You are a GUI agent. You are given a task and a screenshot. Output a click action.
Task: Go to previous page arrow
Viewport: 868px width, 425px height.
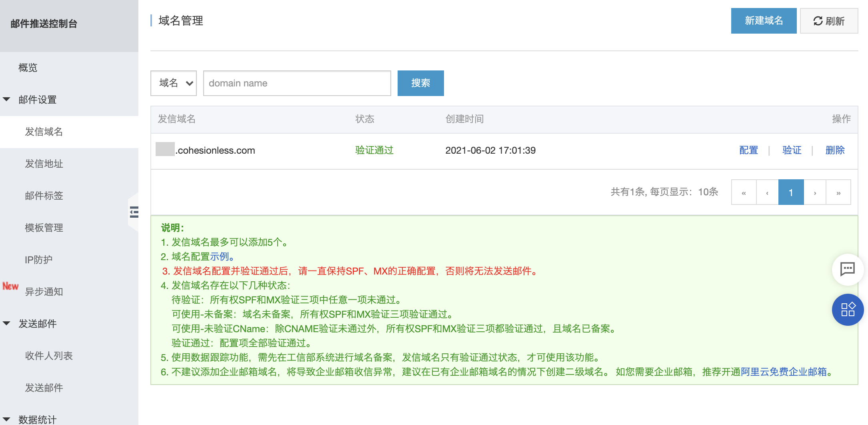coord(767,192)
